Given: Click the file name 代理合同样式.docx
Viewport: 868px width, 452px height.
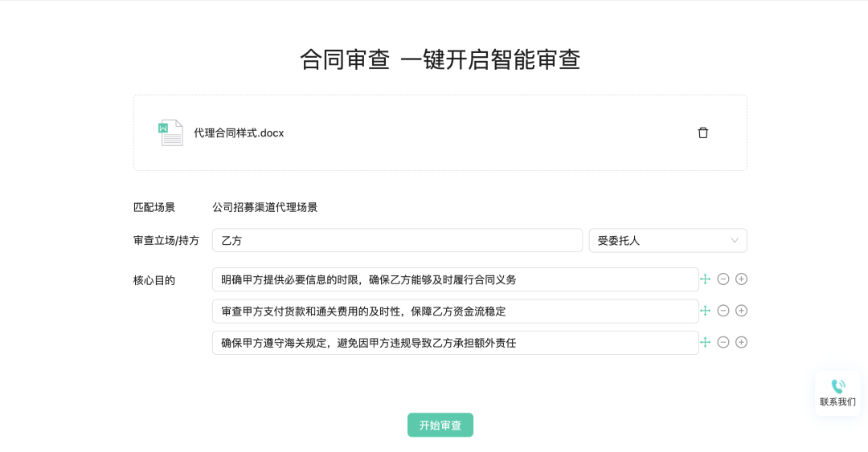Looking at the screenshot, I should point(239,132).
